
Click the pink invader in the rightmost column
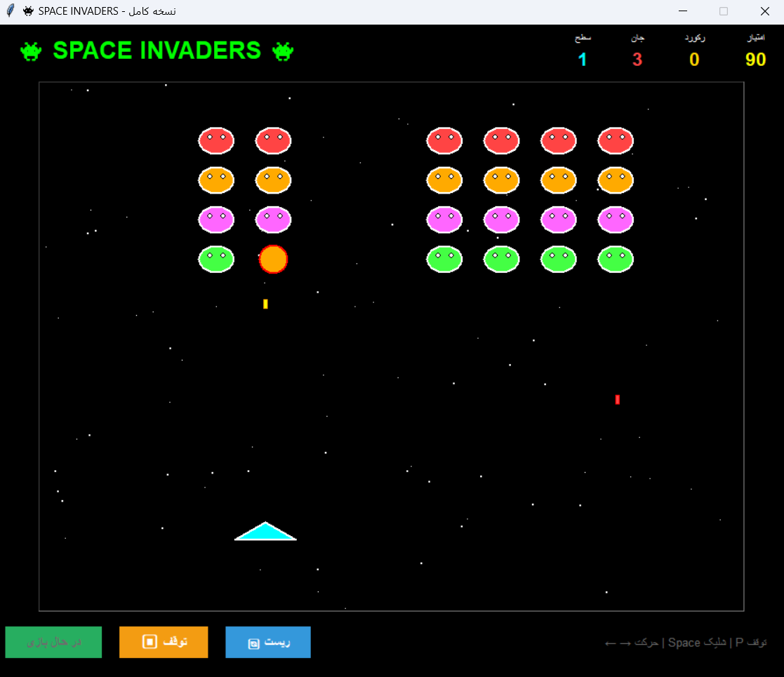click(x=616, y=220)
